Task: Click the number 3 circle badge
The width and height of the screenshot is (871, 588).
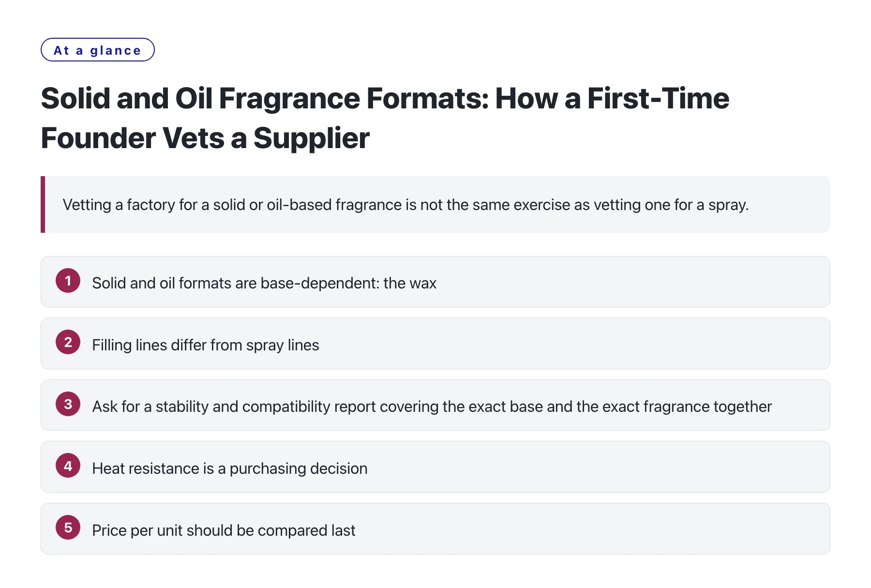Action: (x=68, y=404)
